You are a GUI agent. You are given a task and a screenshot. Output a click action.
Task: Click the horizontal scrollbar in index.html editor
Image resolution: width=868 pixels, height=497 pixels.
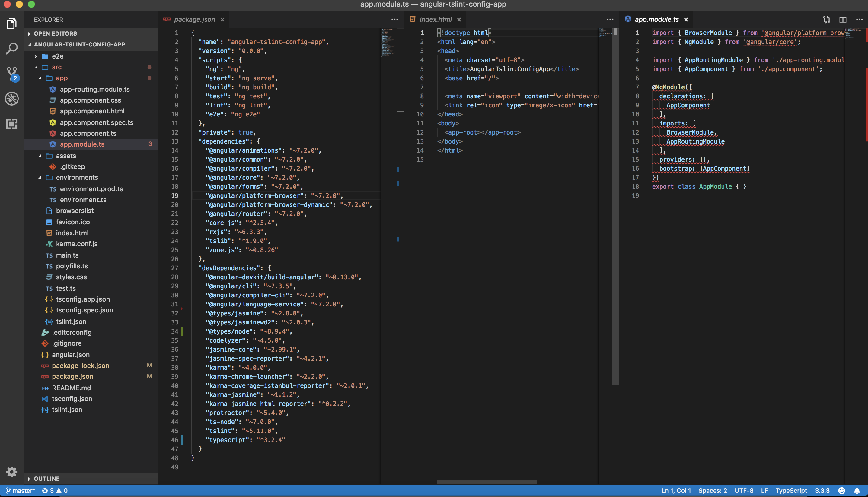tap(487, 482)
